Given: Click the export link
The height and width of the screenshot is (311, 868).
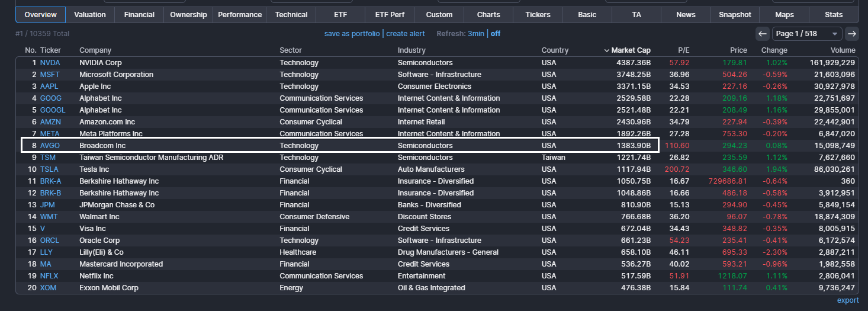Looking at the screenshot, I should pyautogui.click(x=848, y=300).
